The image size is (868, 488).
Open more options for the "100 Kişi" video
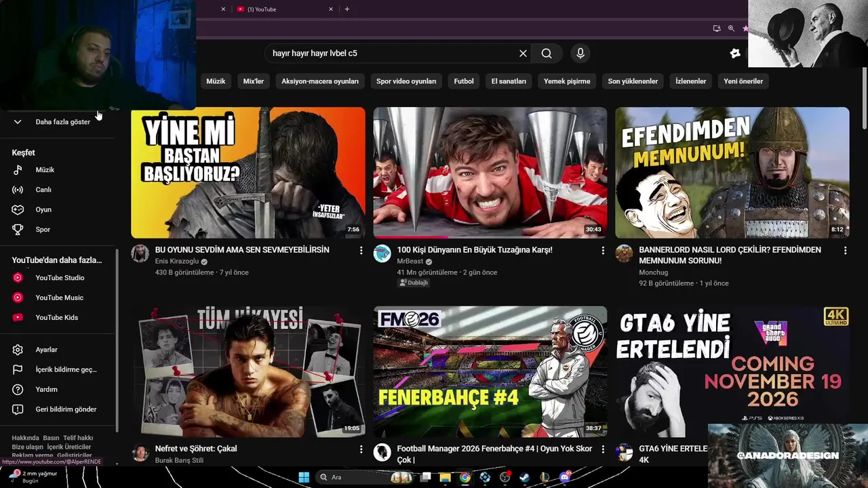(603, 251)
